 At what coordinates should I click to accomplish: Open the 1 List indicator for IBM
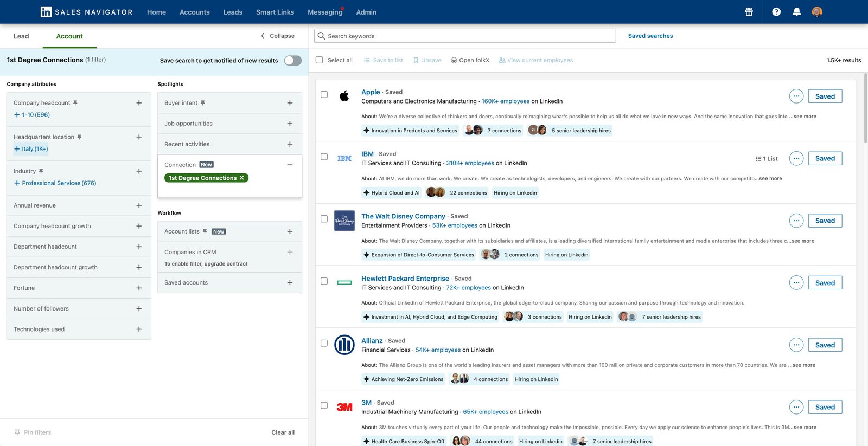[767, 159]
